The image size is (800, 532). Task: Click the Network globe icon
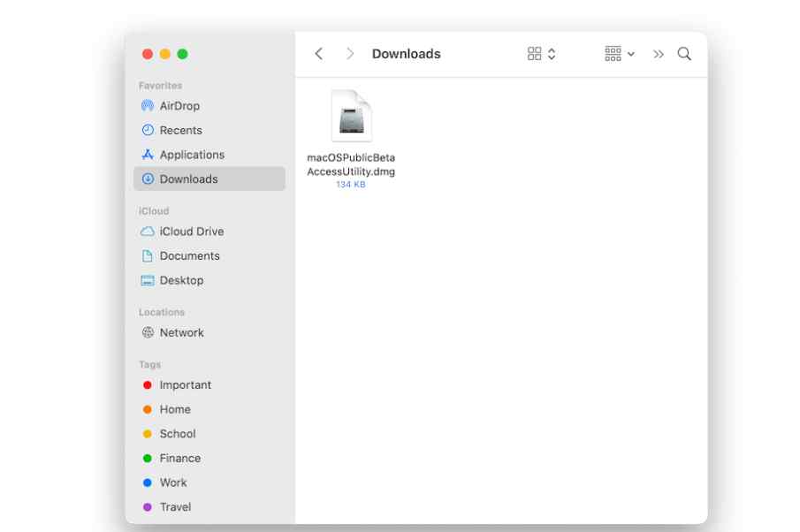pyautogui.click(x=148, y=332)
